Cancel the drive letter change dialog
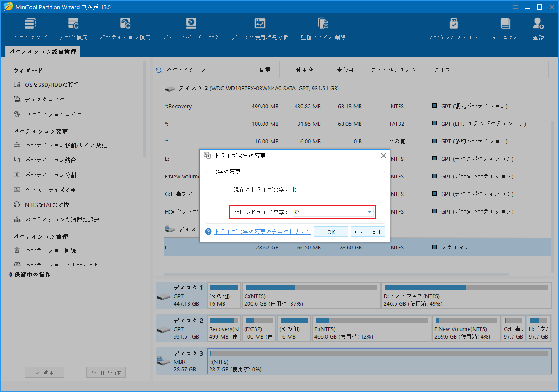Screen dimensions: 559x392 pos(367,231)
